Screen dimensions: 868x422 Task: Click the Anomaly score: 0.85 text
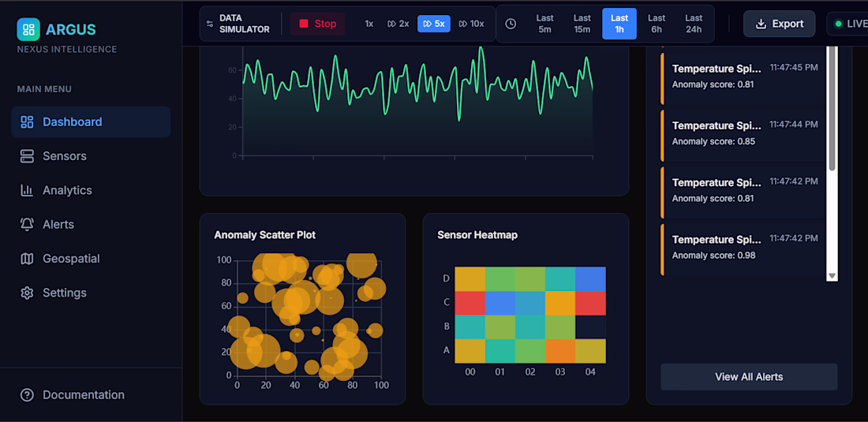point(713,142)
